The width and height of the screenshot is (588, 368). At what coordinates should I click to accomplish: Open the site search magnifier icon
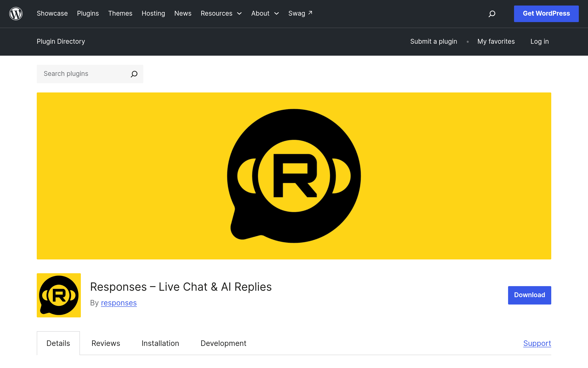pyautogui.click(x=492, y=14)
